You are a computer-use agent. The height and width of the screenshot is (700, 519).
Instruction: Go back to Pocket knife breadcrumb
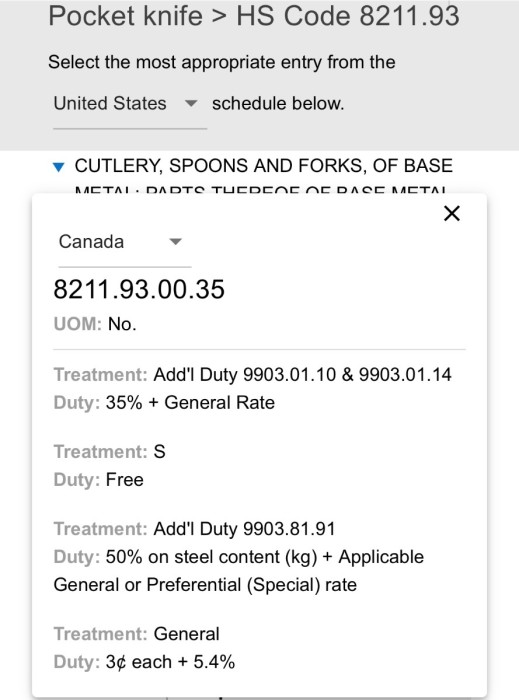tap(125, 16)
